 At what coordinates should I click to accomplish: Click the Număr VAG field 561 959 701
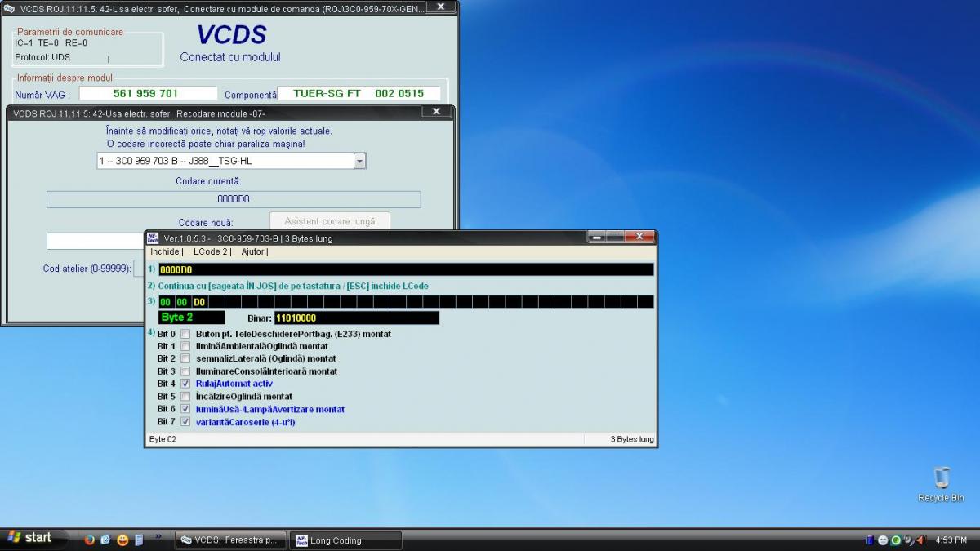pyautogui.click(x=148, y=94)
